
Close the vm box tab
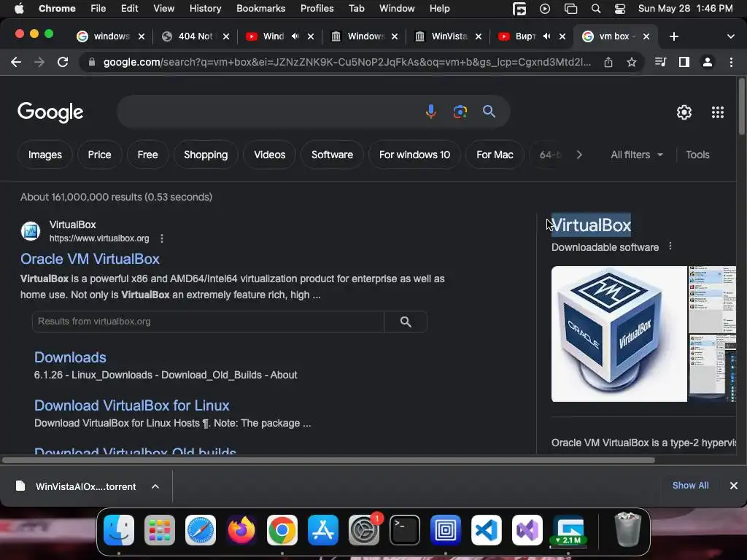click(646, 36)
